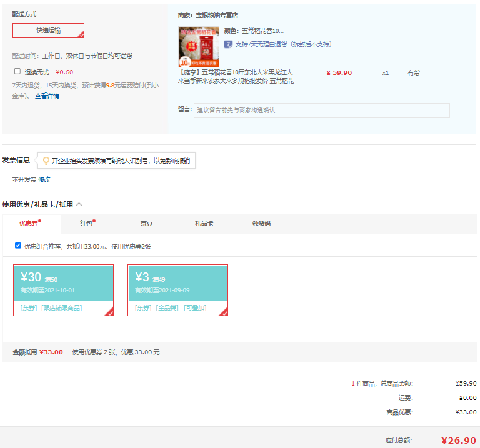Switch to the 礼品卡 tab

pyautogui.click(x=204, y=224)
